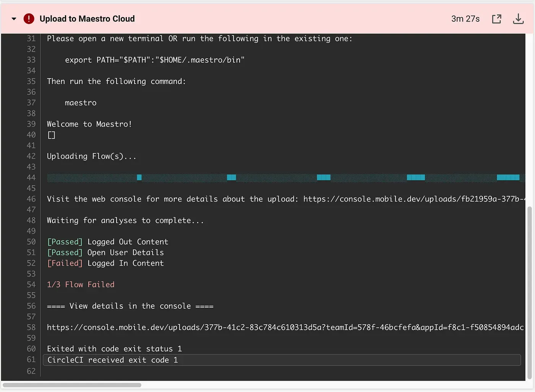Click the "[Failed] Logged In Content" result
Viewport: 535px width, 392px height.
click(105, 263)
